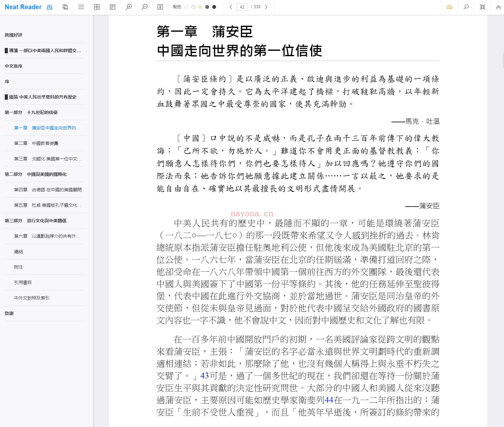
Task: Select the light gray color scheme swatch
Action: pos(193,7)
